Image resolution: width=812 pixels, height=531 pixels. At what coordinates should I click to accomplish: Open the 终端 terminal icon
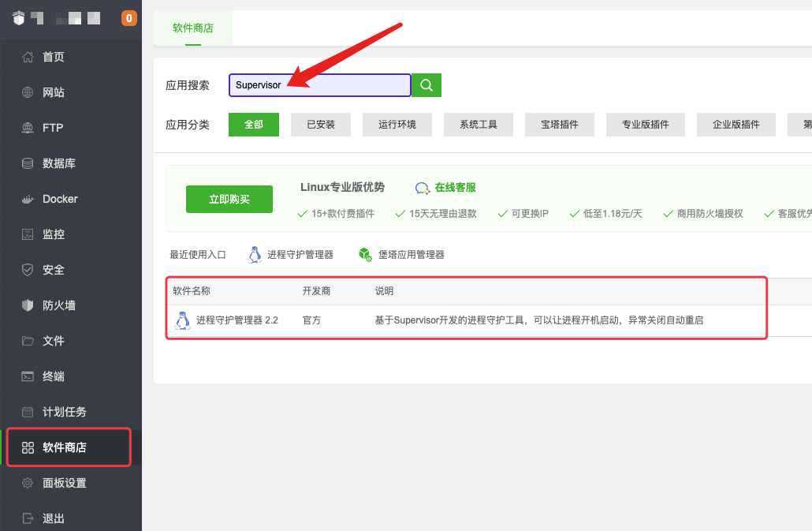28,376
